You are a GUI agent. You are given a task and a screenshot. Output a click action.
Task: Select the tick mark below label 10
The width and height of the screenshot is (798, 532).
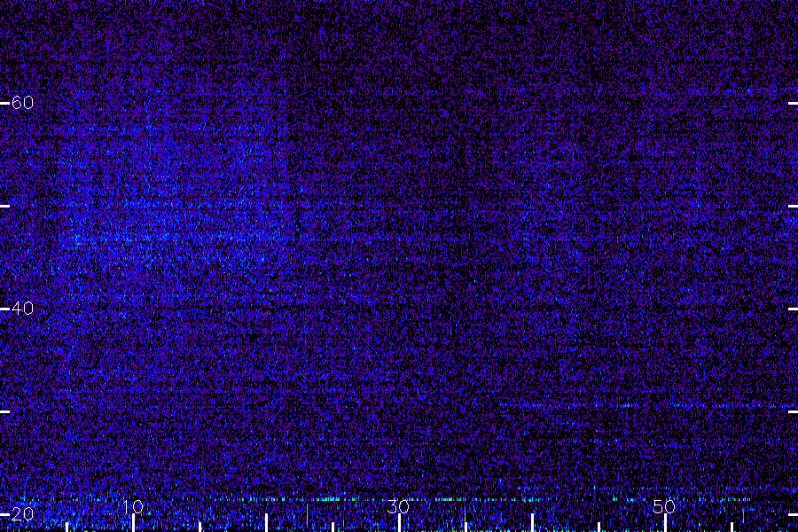[x=133, y=523]
